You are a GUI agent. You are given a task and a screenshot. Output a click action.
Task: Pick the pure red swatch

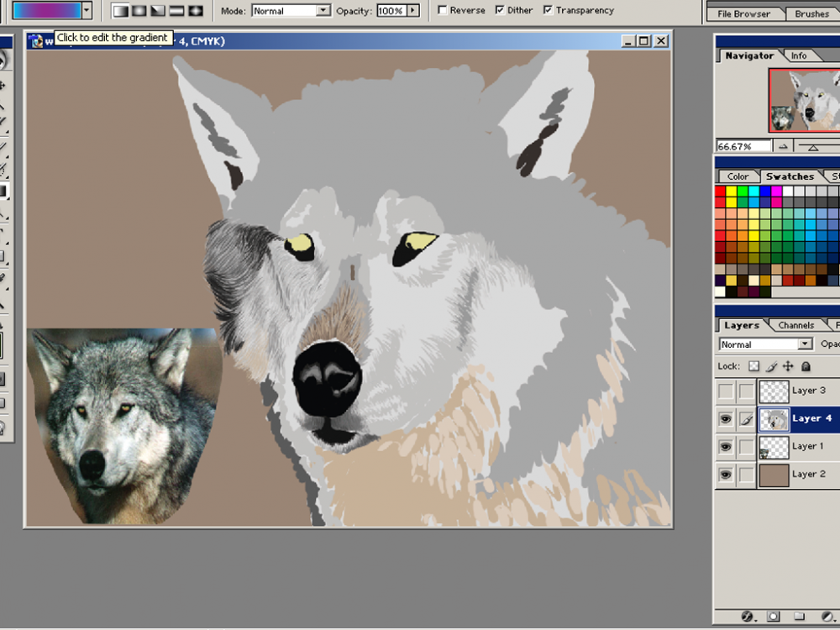720,191
